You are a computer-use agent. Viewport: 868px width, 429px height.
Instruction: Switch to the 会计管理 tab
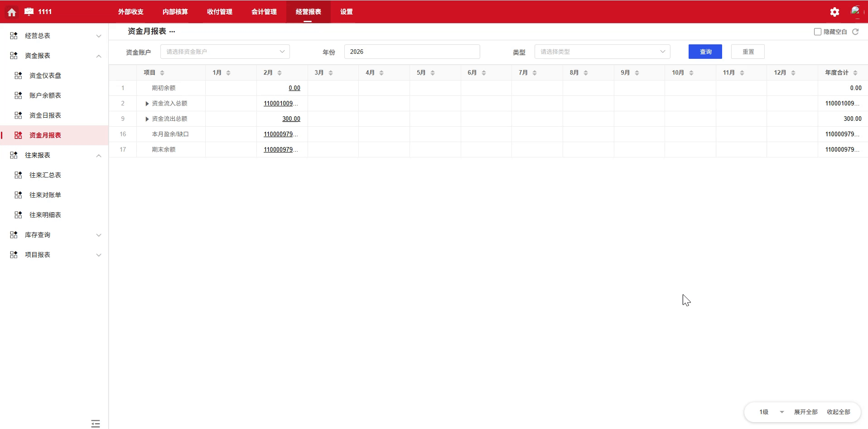point(263,12)
